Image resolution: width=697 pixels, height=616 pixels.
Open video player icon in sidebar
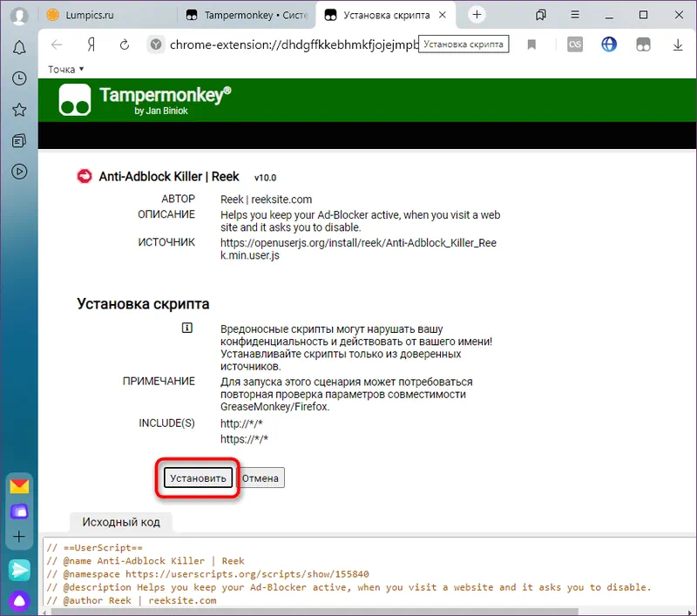(19, 172)
